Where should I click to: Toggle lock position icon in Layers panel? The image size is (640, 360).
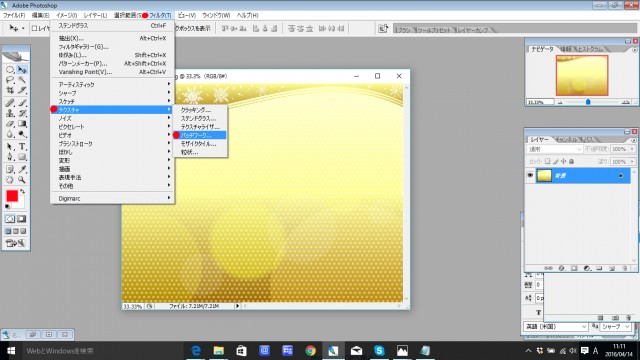(564, 161)
